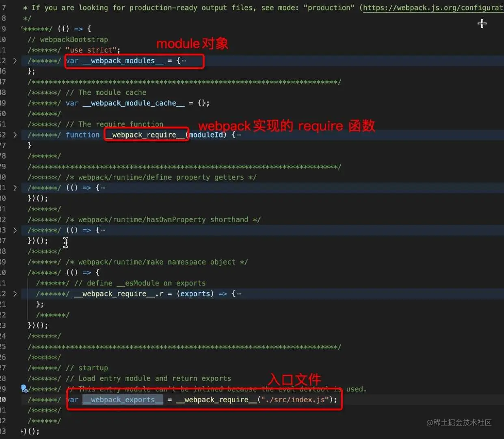Screen dimensions: 504x439
Task: Click the folded ellipsis after moduleId
Action: (239, 135)
